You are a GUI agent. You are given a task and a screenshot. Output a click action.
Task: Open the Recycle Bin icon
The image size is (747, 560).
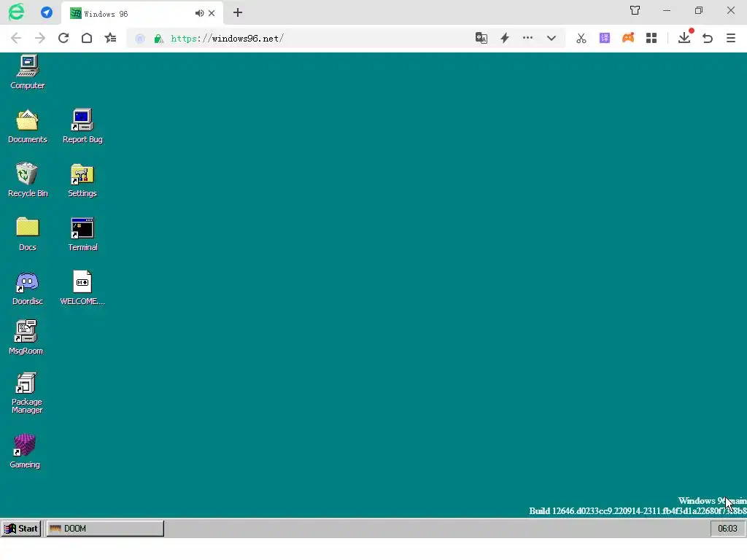tap(28, 180)
